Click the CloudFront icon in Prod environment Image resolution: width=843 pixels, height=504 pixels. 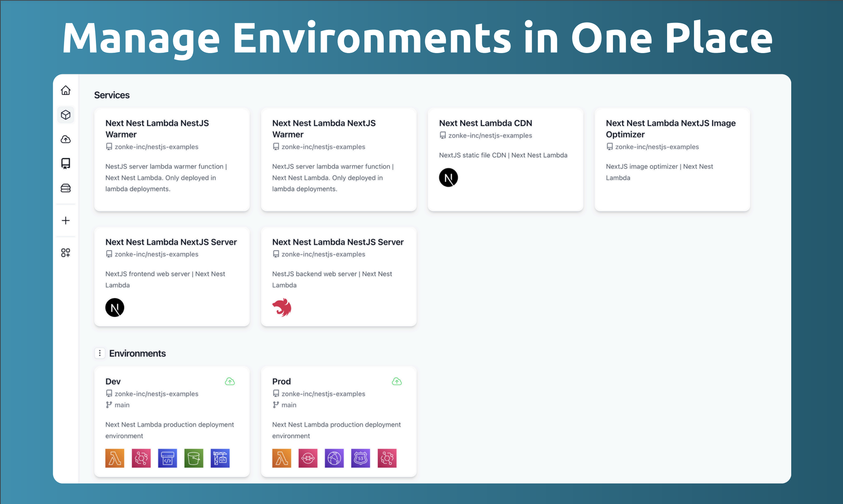[x=334, y=458]
